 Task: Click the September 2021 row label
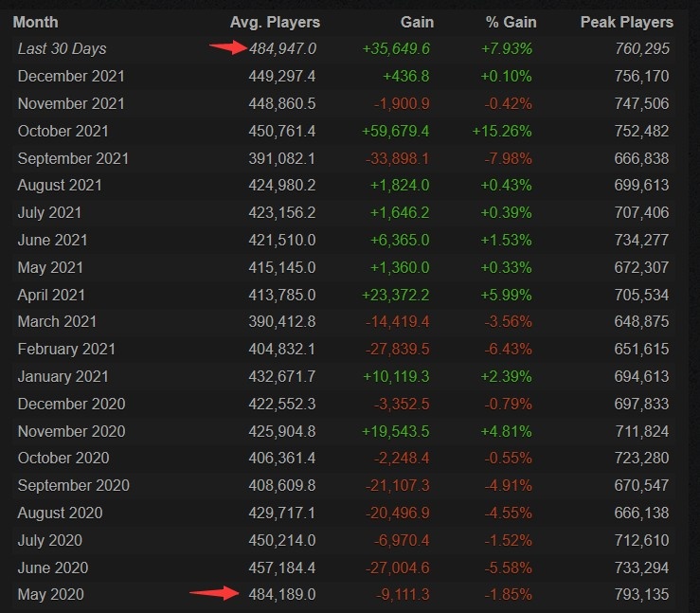[73, 158]
